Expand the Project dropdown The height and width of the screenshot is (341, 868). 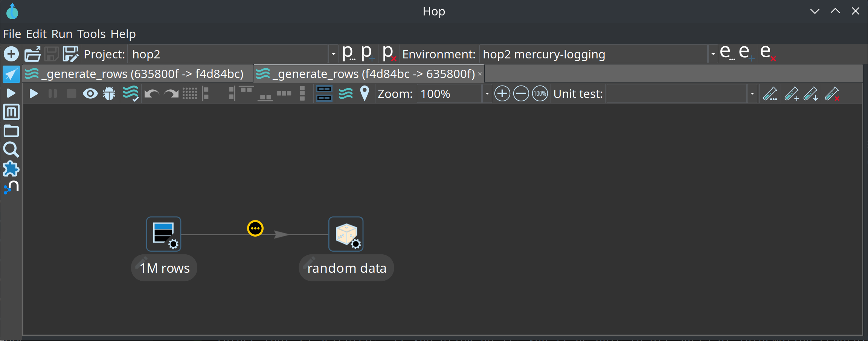click(333, 54)
